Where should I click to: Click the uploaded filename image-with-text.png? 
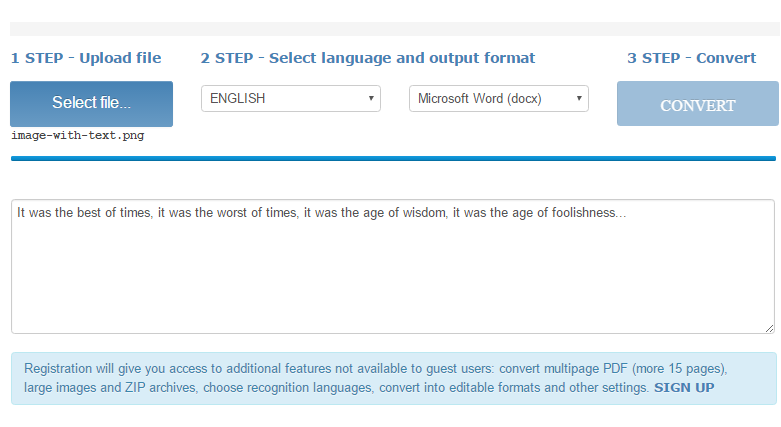(x=78, y=136)
